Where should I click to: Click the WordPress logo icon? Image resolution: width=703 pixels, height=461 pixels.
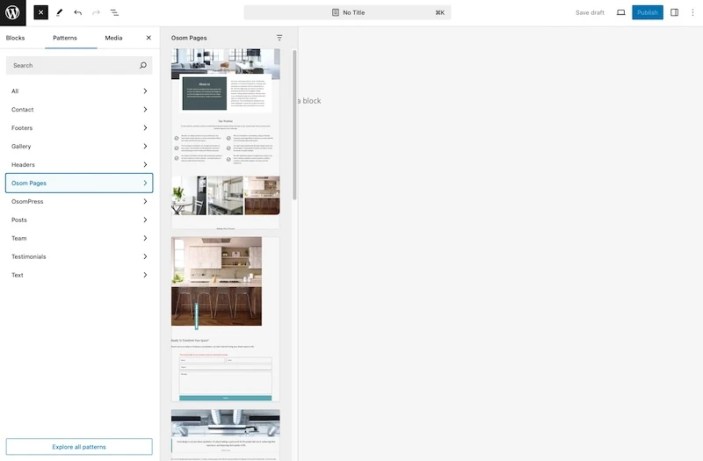pyautogui.click(x=13, y=13)
